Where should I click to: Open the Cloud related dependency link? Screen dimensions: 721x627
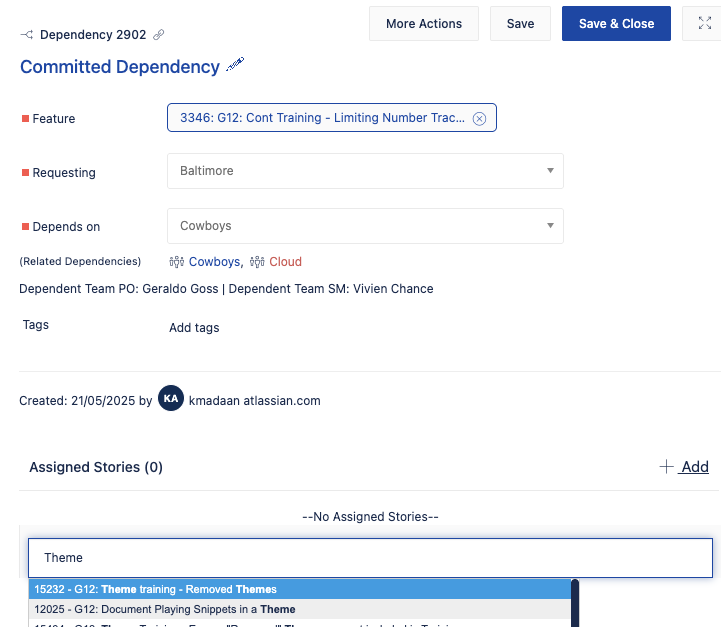click(285, 262)
